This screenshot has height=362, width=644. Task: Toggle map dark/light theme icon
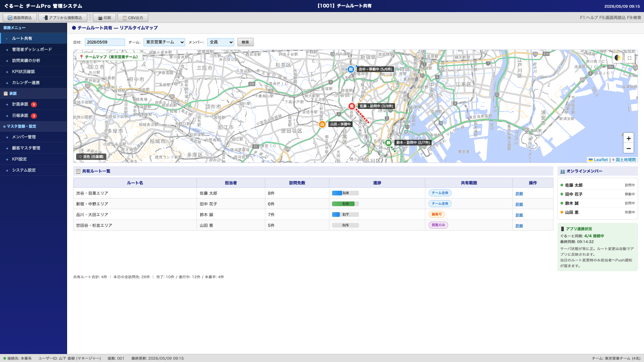pyautogui.click(x=618, y=58)
